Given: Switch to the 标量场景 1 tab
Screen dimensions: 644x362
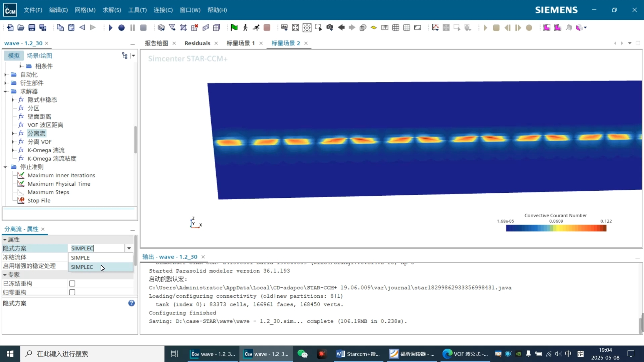Looking at the screenshot, I should click(x=240, y=43).
